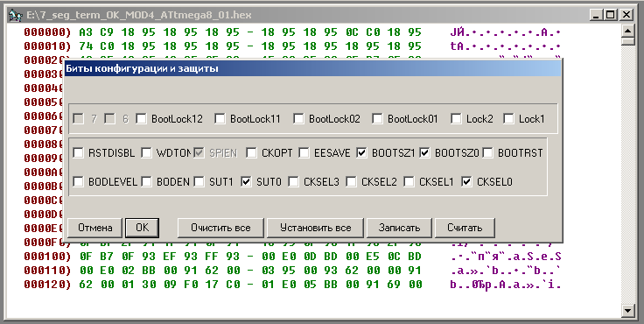Tick the BODEN checkbox
Viewport: 644px width, 324px height.
point(147,182)
